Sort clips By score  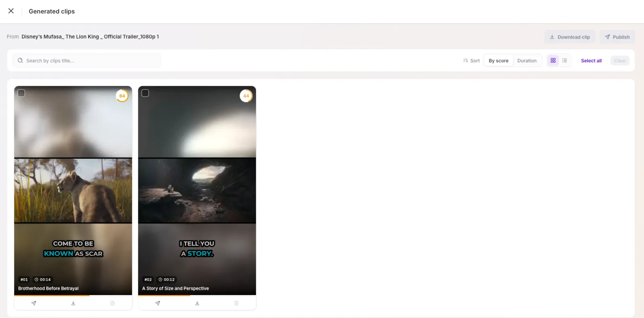tap(498, 61)
